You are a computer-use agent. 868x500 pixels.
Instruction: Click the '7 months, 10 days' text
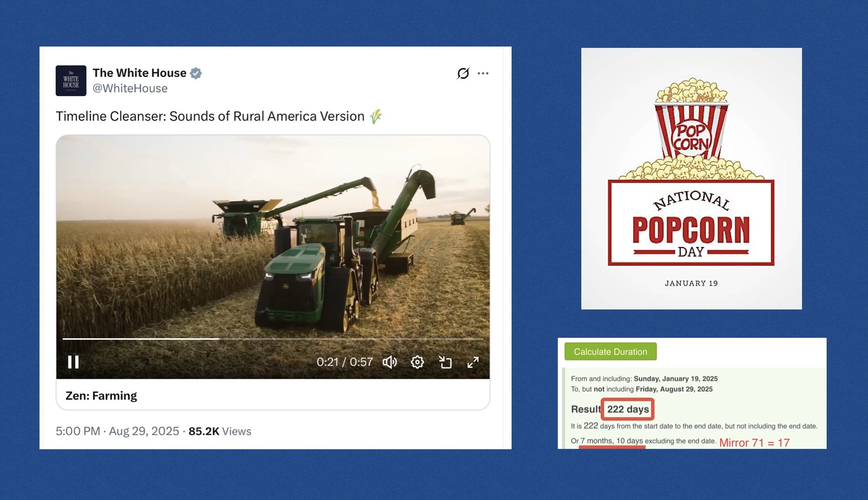[612, 441]
